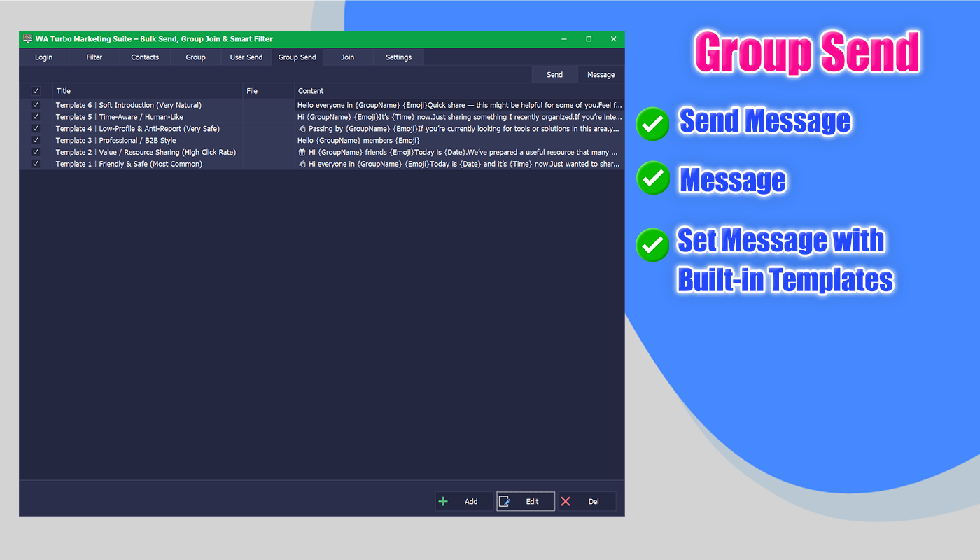Open the Contacts tab
This screenshot has height=560, width=980.
145,57
